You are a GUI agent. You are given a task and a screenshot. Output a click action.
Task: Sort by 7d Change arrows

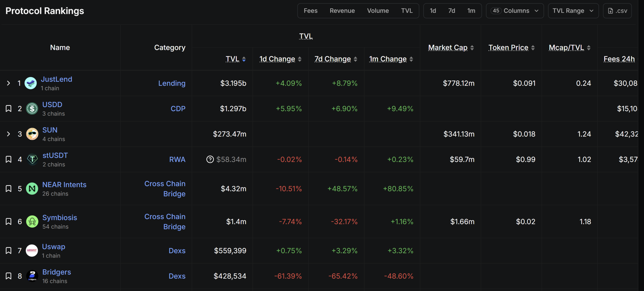[355, 59]
